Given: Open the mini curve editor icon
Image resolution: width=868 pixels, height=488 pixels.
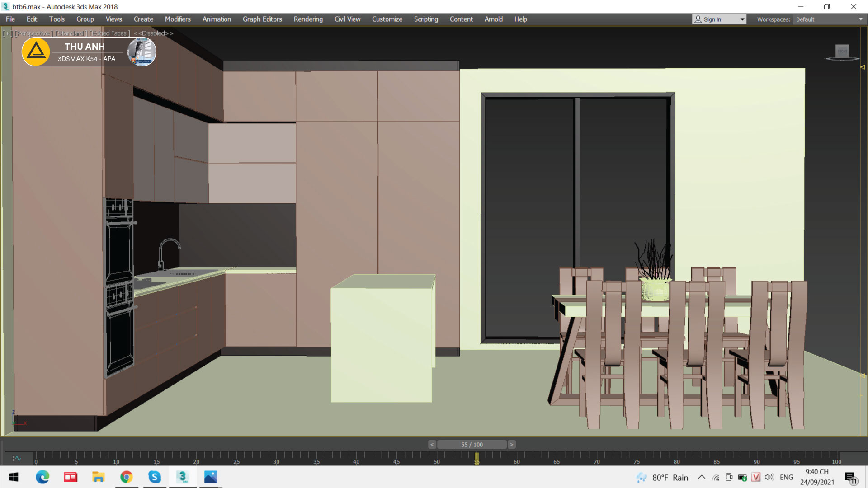Looking at the screenshot, I should (x=17, y=458).
